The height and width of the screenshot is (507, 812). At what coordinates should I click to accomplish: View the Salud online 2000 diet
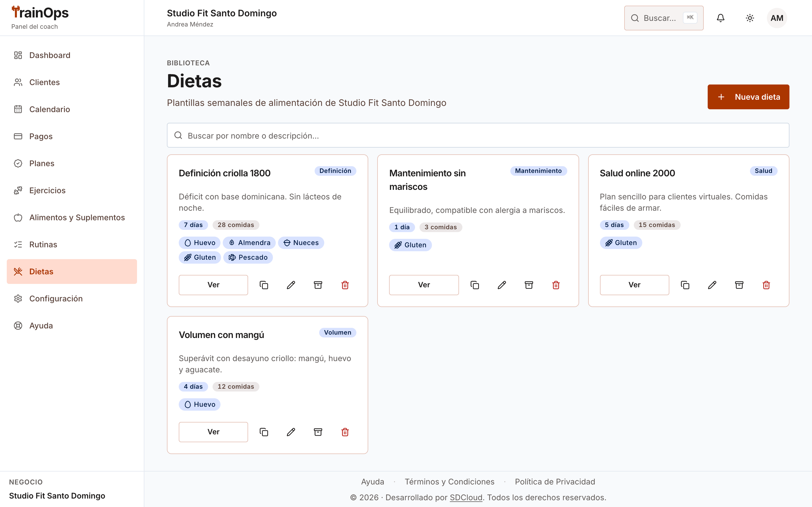point(634,285)
